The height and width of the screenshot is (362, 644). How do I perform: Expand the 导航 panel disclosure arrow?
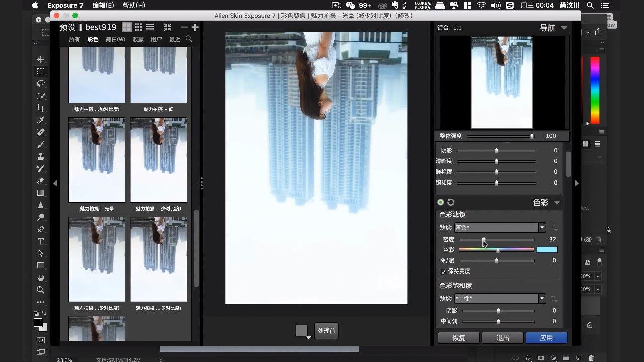click(564, 28)
